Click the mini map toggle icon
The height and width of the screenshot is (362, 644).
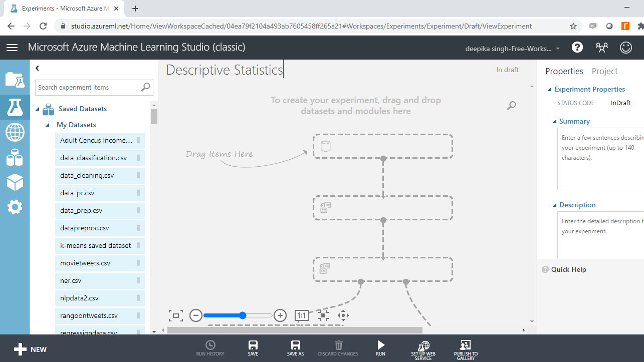323,315
